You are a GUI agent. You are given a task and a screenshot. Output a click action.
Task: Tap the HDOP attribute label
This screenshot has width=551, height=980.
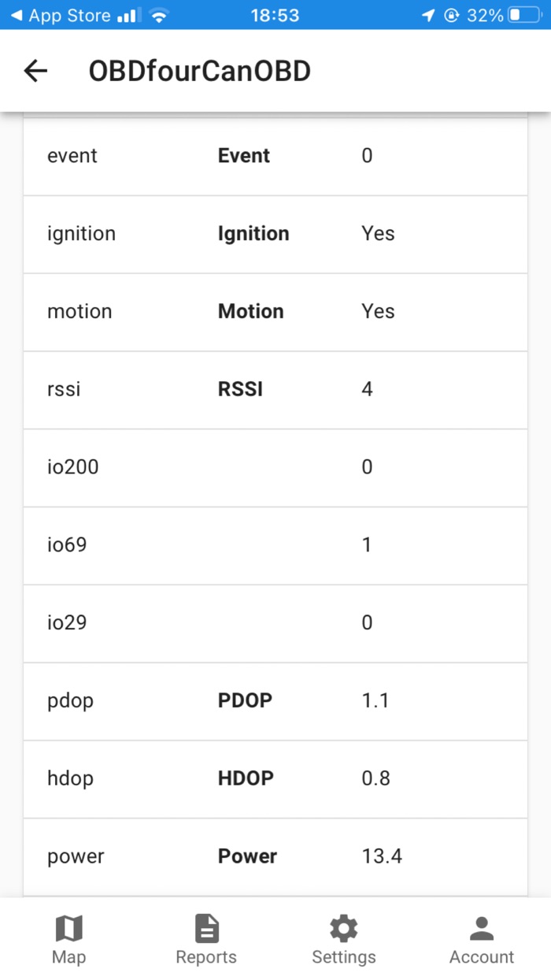coord(246,778)
